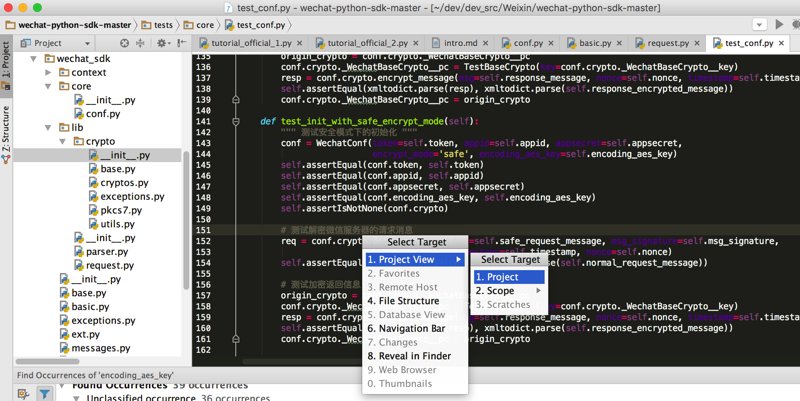800x401 pixels.
Task: Switch to the request.py editor tab
Action: click(667, 43)
